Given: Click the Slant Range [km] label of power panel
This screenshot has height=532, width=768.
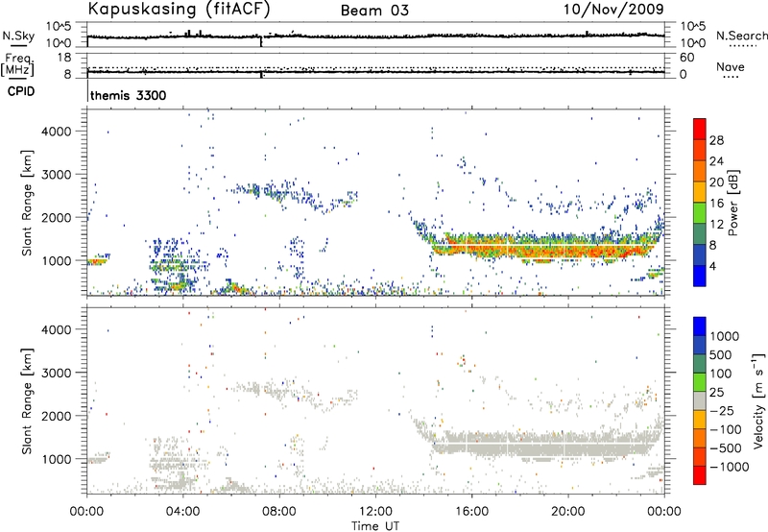Looking at the screenshot, I should (27, 203).
